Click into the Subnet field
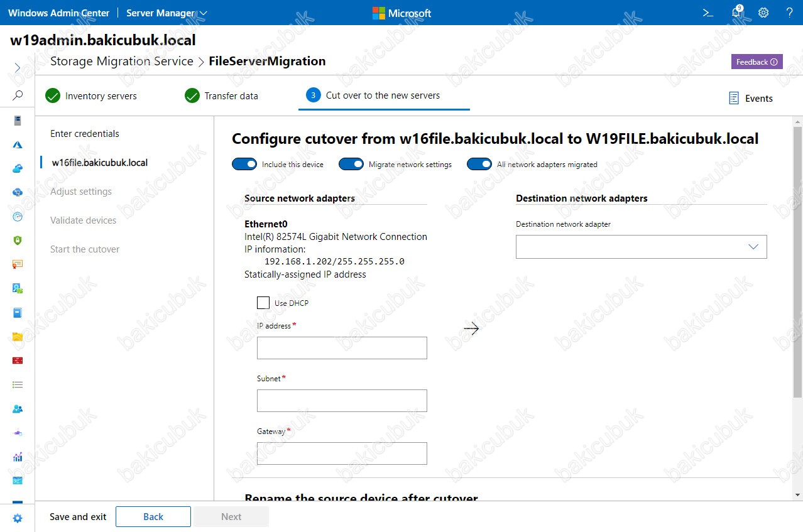The height and width of the screenshot is (532, 803). 342,401
